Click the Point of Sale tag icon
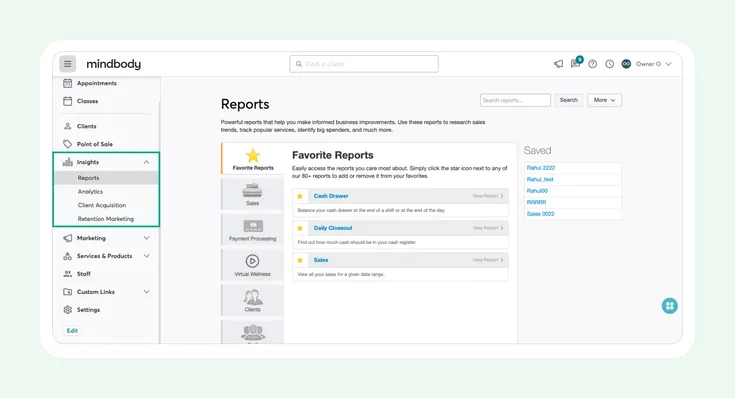The width and height of the screenshot is (735, 398). point(68,144)
